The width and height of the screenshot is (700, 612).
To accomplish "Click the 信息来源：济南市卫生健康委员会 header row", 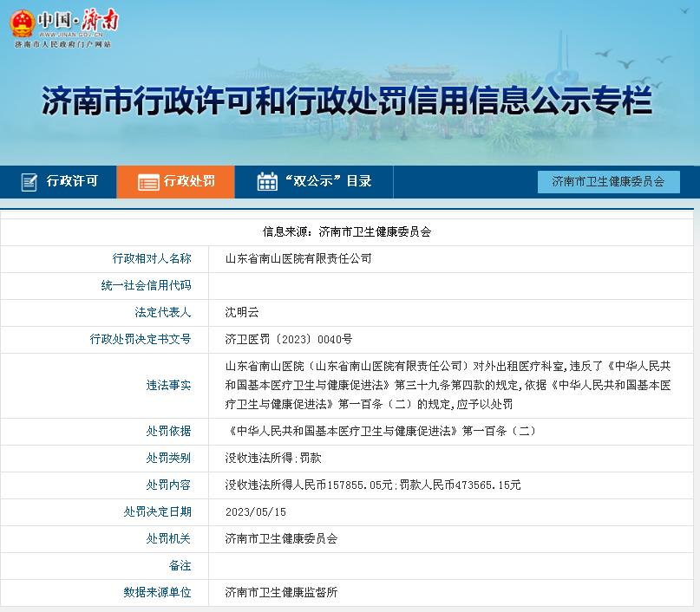I will 350,231.
